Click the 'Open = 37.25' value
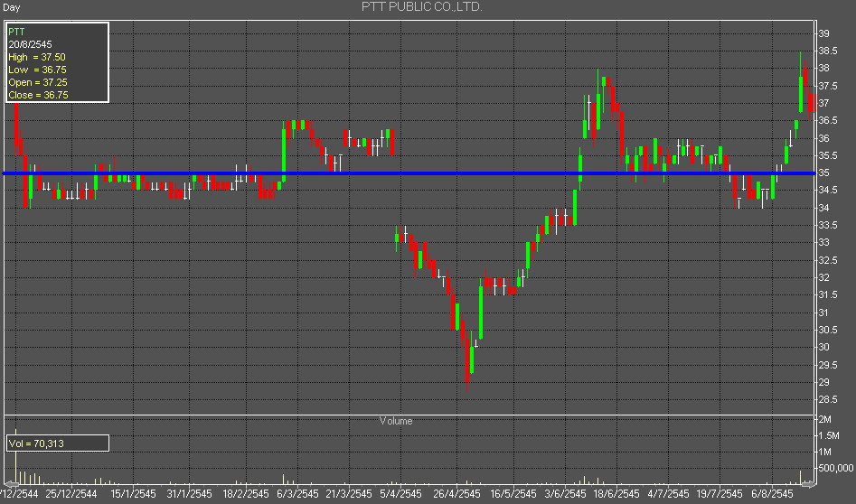Image resolution: width=856 pixels, height=504 pixels. pos(38,82)
